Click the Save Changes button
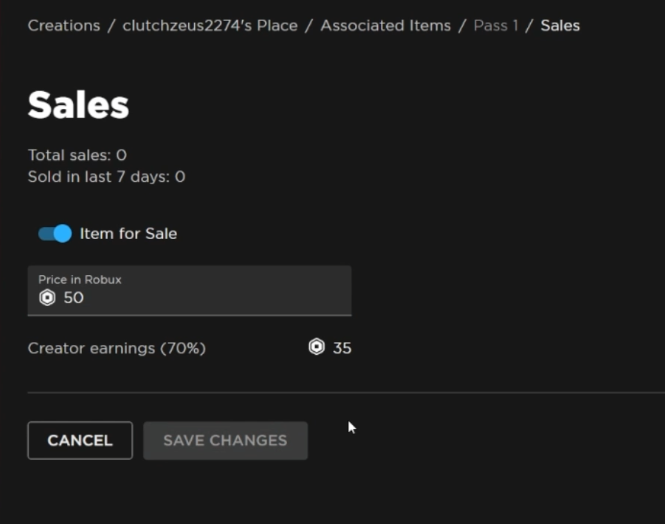This screenshot has width=665, height=524. (225, 440)
